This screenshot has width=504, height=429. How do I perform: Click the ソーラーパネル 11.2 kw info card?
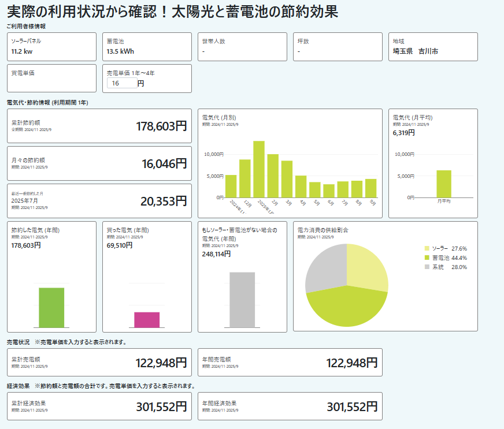51,47
